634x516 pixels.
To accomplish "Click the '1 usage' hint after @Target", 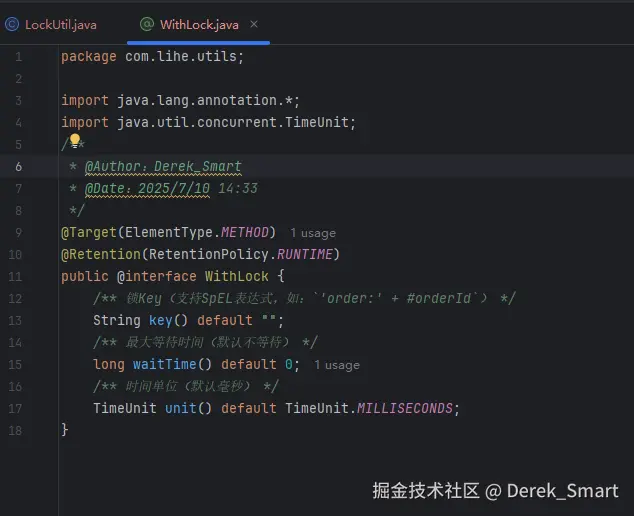I will [x=313, y=233].
